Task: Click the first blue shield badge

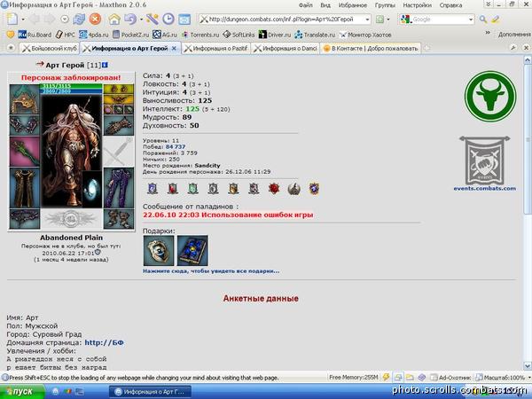Action: click(x=153, y=188)
